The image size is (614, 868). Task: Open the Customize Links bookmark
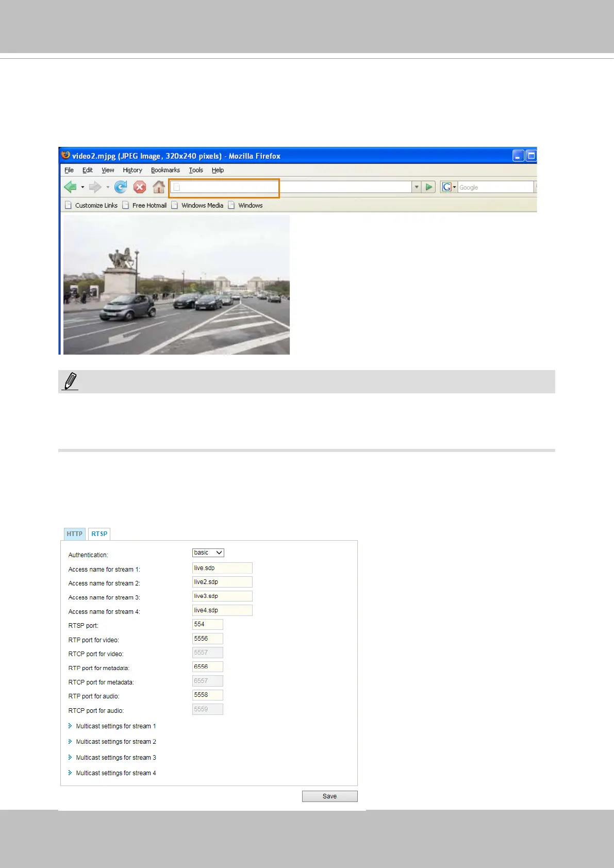pos(91,205)
